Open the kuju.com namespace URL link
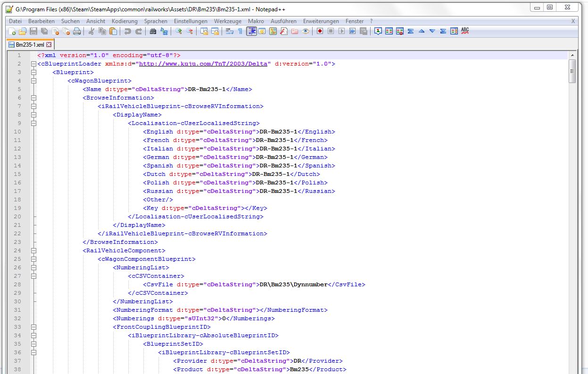The image size is (588, 374). 205,64
